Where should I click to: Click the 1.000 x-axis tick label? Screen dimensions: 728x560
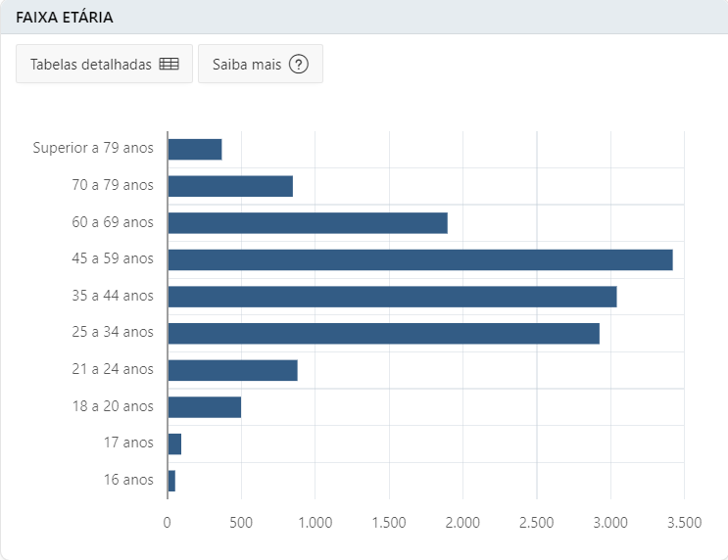tap(315, 523)
